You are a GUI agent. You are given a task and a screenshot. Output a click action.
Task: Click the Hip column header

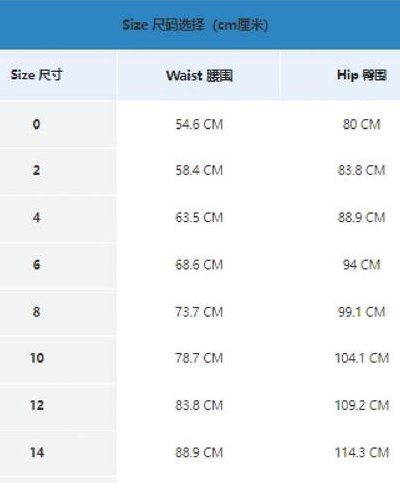point(362,75)
